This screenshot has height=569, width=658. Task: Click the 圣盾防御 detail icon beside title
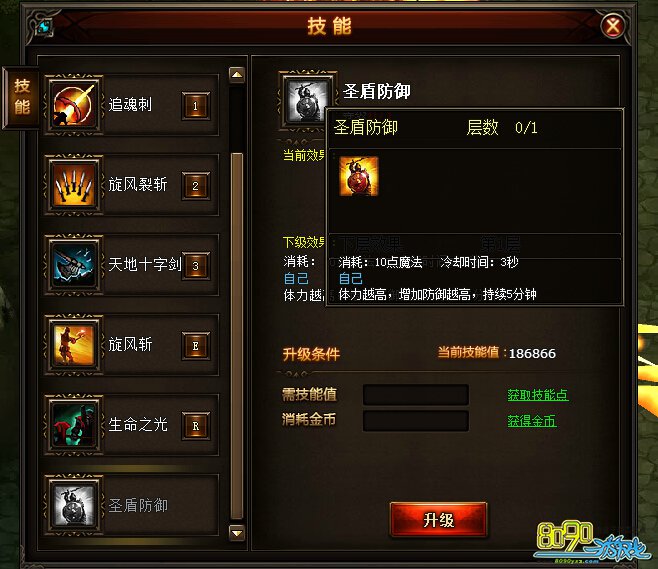307,101
